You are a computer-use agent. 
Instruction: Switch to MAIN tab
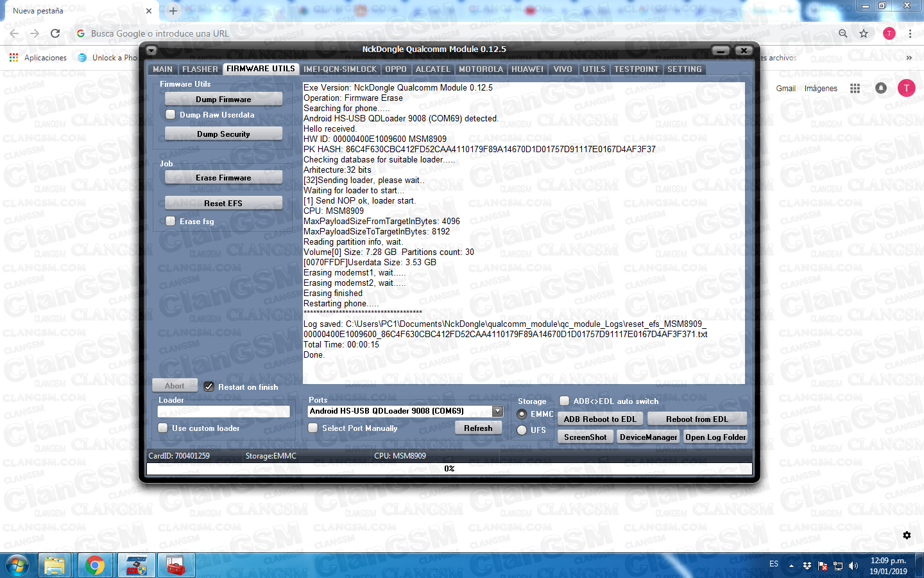pyautogui.click(x=163, y=69)
